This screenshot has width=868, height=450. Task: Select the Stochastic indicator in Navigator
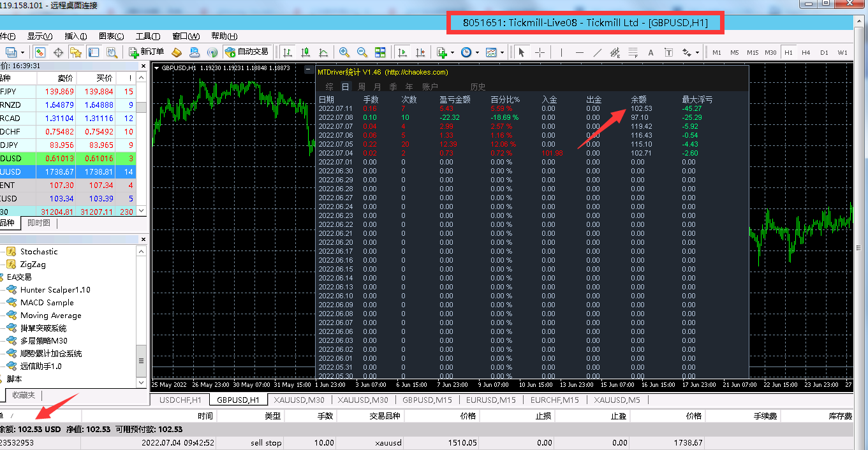coord(39,251)
